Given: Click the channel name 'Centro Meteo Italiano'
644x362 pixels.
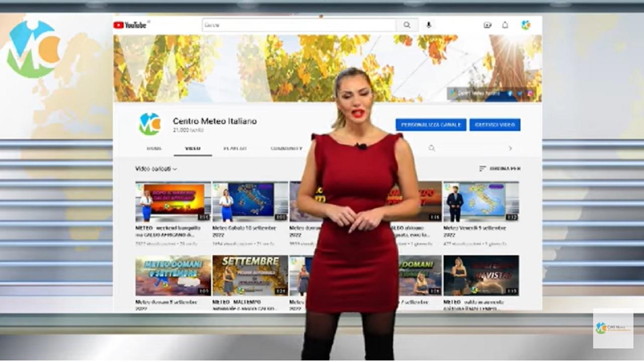Looking at the screenshot, I should (x=215, y=121).
